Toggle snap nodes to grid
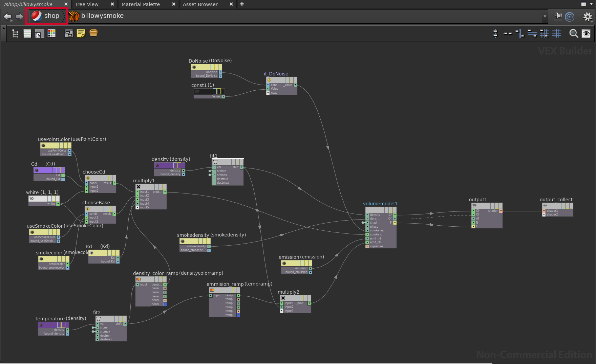The height and width of the screenshot is (364, 596). [x=544, y=33]
